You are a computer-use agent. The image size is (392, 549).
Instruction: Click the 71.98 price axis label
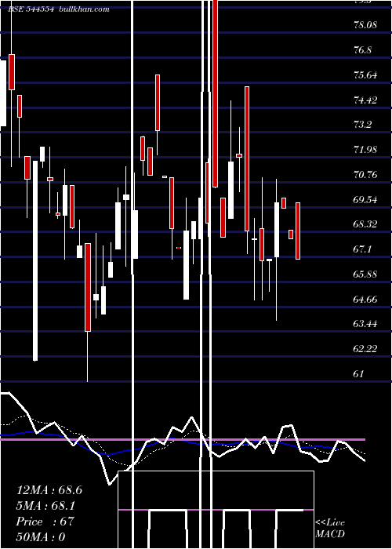coord(365,150)
